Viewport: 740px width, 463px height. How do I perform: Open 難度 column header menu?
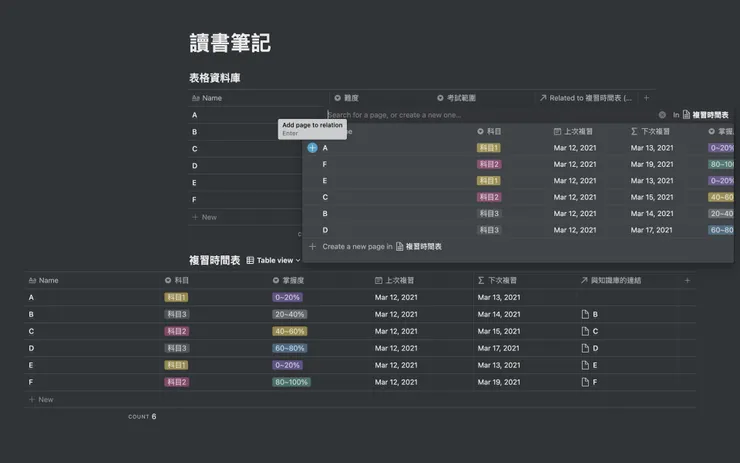(346, 98)
